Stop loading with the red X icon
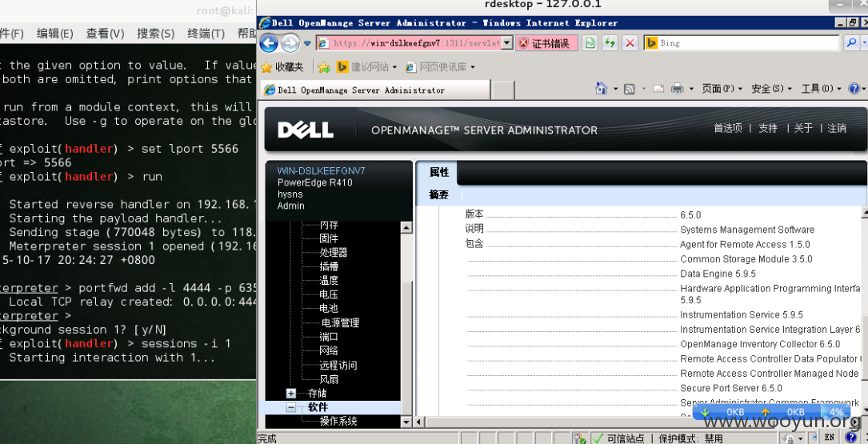Viewport: 868px width, 444px height. 630,43
